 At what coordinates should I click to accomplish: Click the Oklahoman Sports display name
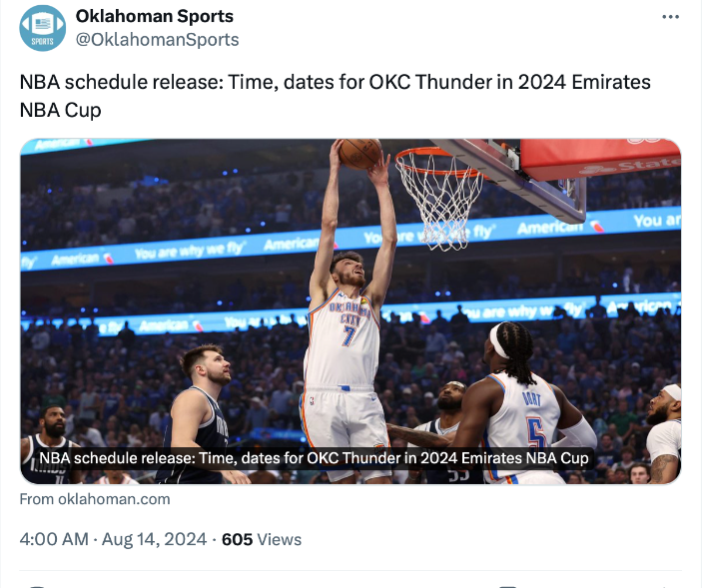click(x=154, y=17)
